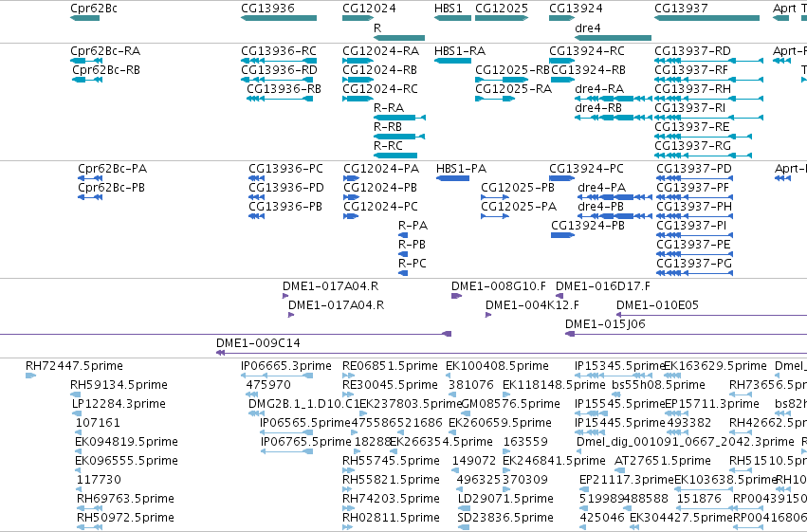Click the RH59134.5prime EST label
Image resolution: width=807 pixels, height=532 pixels.
click(119, 385)
